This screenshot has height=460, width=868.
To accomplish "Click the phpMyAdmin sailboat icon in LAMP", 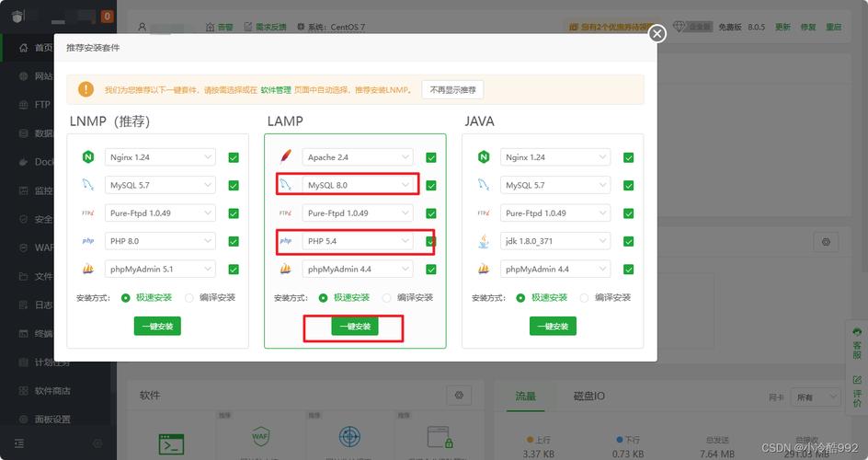I will (x=286, y=270).
